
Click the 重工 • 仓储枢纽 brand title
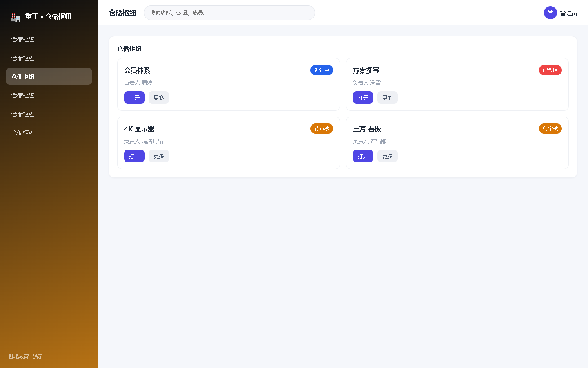tap(48, 16)
